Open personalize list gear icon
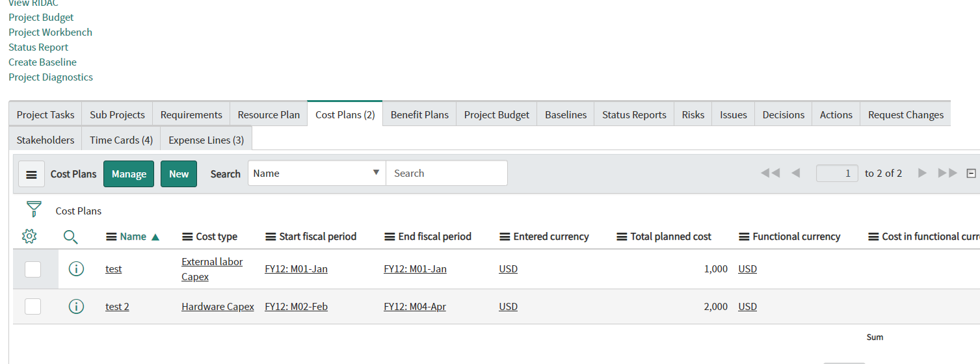The height and width of the screenshot is (364, 980). coord(29,237)
